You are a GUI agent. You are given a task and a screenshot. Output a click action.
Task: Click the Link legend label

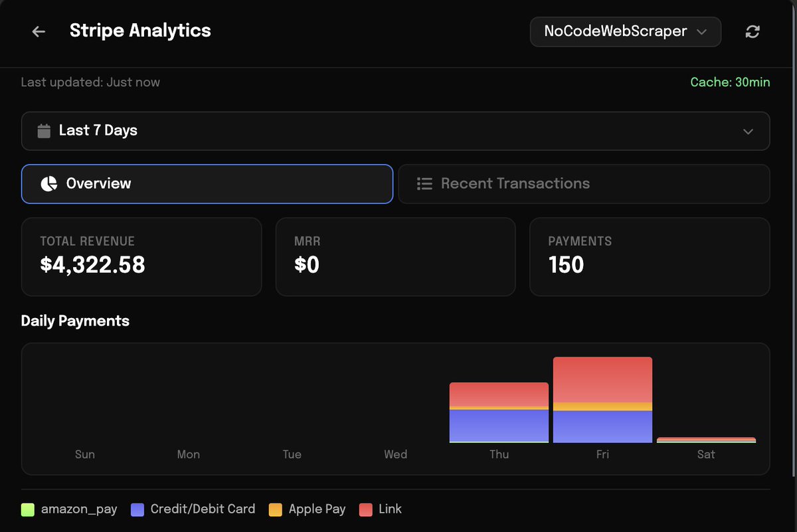pyautogui.click(x=390, y=509)
